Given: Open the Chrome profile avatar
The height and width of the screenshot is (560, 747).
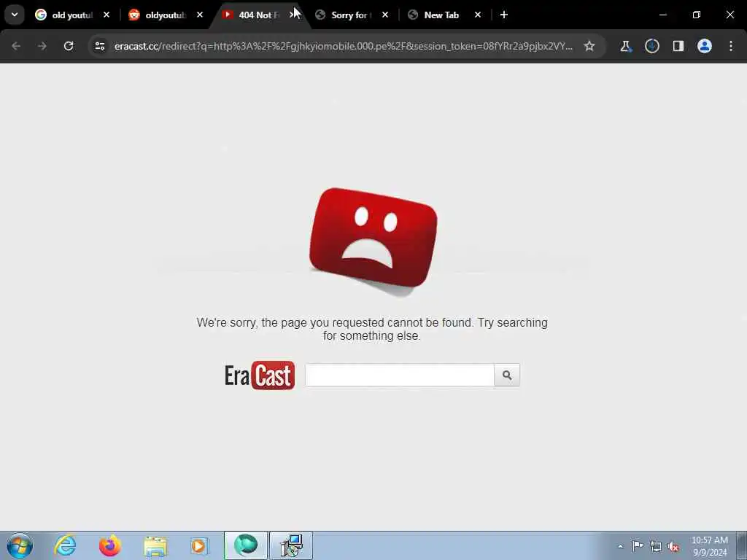Looking at the screenshot, I should [x=705, y=46].
